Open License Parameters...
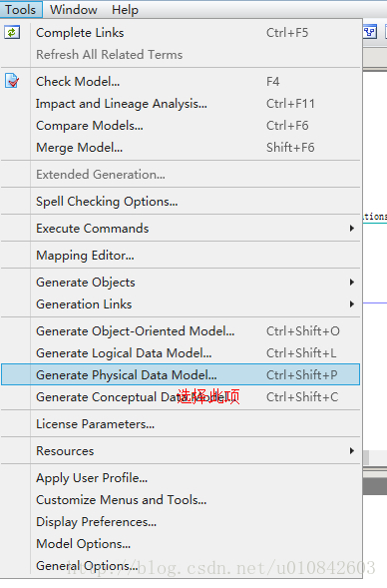 181,423
